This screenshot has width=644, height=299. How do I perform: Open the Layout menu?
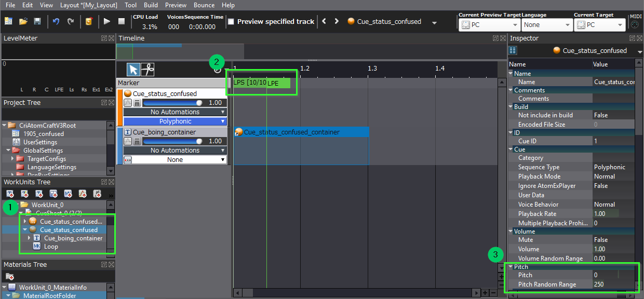point(89,5)
